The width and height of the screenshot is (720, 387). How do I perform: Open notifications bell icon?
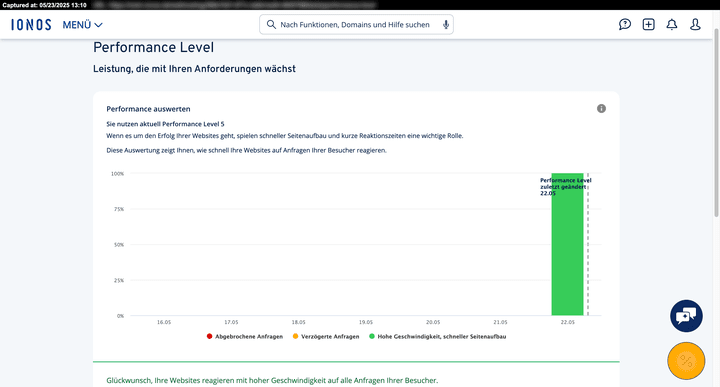[x=672, y=24]
